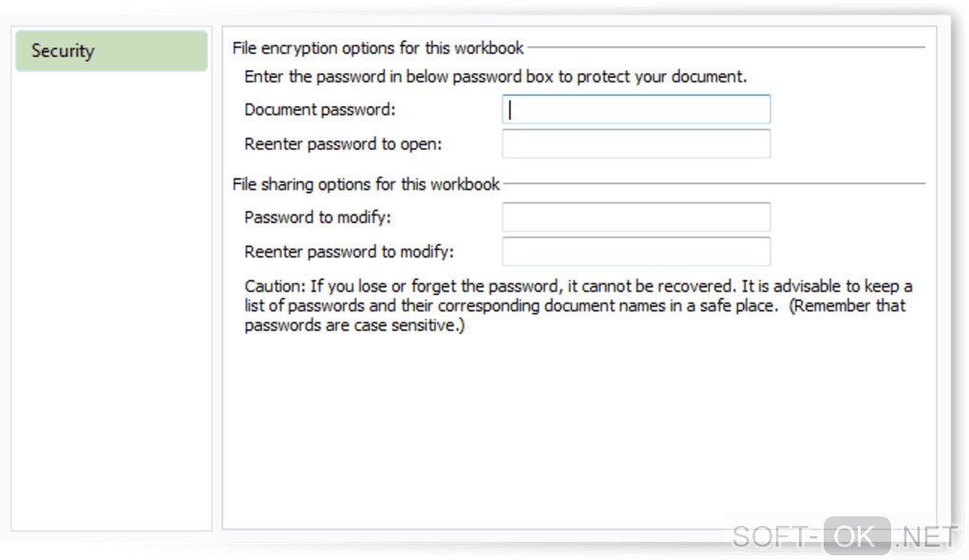Select the Security item in the sidebar
Screen dimensions: 969x560
(x=111, y=51)
